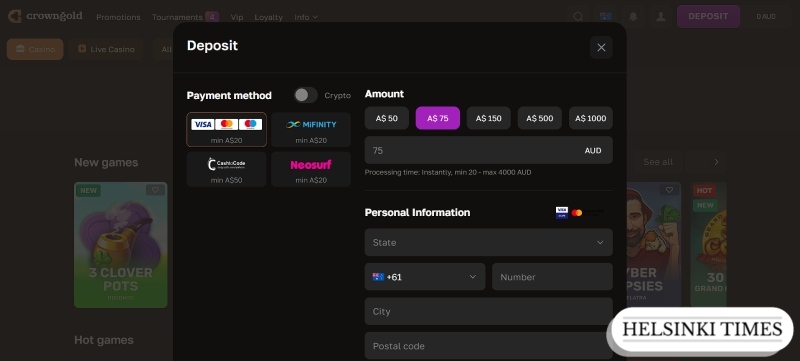Click the Postal code field
The height and width of the screenshot is (361, 800).
coord(489,346)
